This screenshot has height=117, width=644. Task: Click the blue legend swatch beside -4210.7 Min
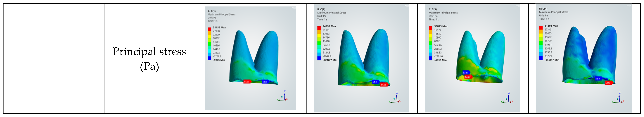[x=319, y=58]
